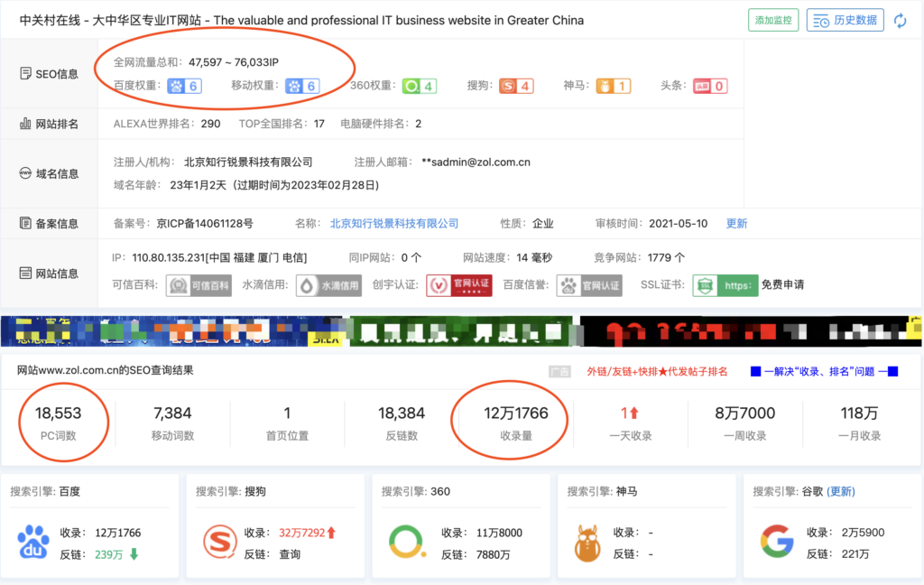This screenshot has width=924, height=585.
Task: Click the registrant email **sadmin@zol.com.cn
Action: 476,162
